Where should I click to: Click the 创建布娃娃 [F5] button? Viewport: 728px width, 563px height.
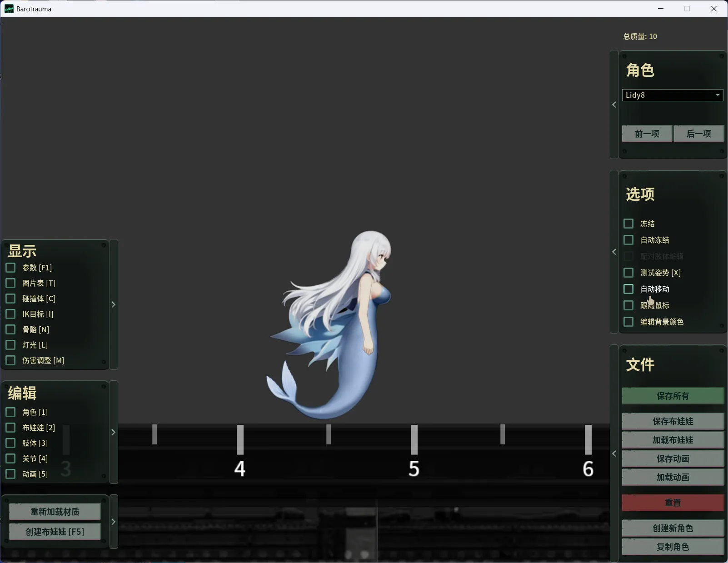pos(55,532)
